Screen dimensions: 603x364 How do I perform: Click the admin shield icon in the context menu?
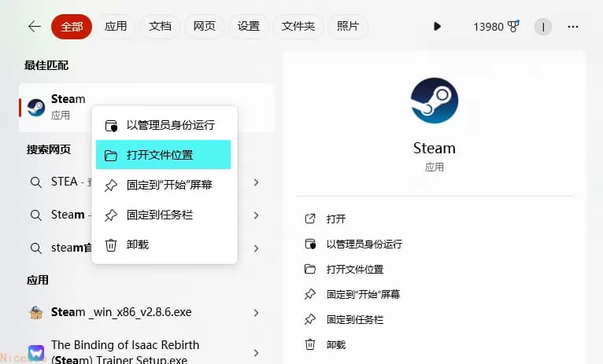(111, 126)
